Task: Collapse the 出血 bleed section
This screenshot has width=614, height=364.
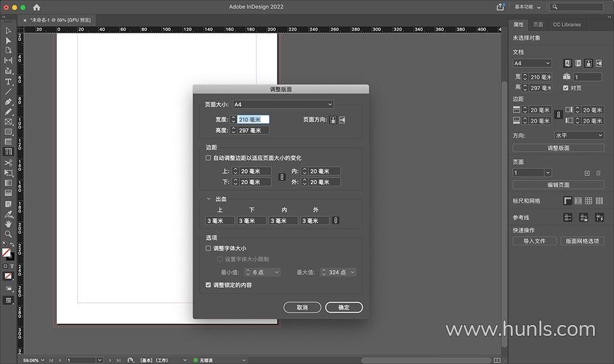Action: click(209, 199)
